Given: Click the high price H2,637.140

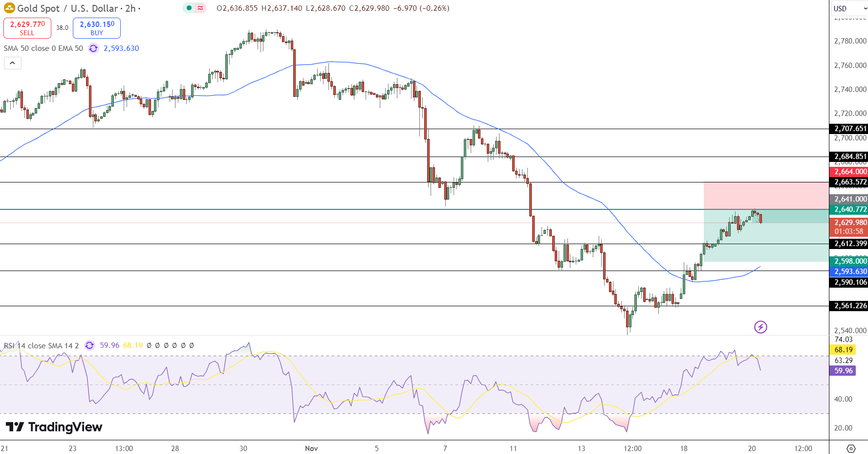Looking at the screenshot, I should [x=282, y=8].
